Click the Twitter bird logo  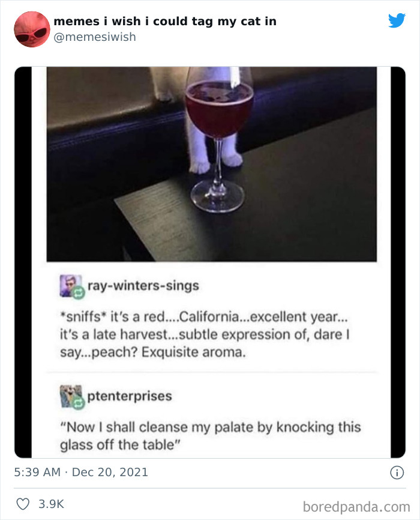tap(397, 20)
